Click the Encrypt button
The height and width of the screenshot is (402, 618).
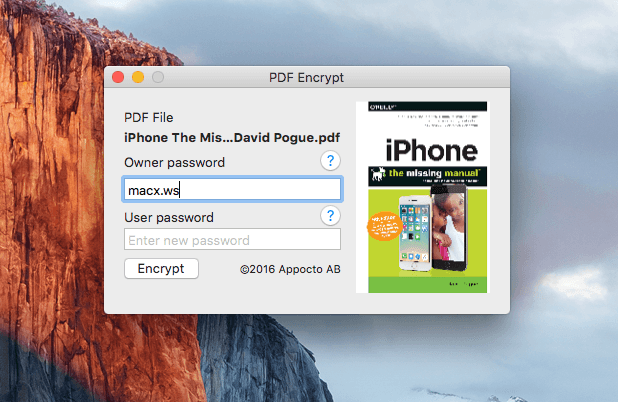point(161,269)
